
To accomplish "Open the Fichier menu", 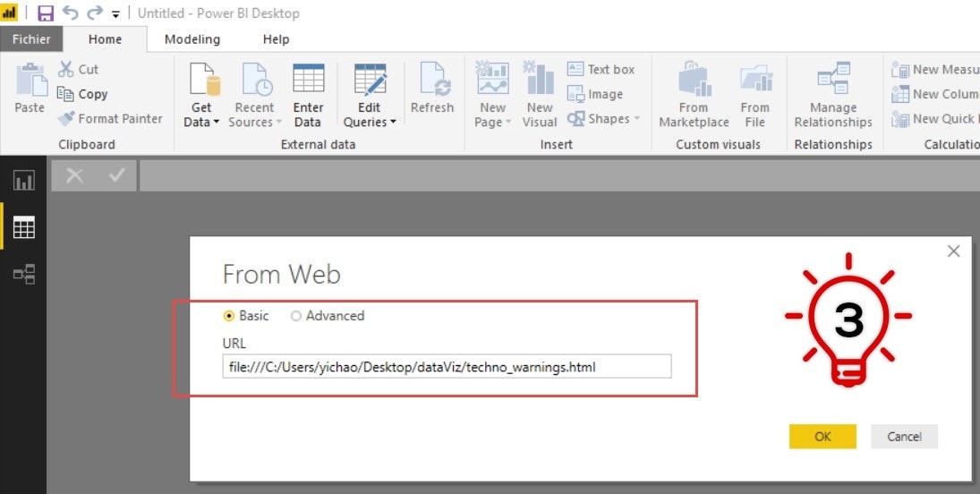I will pos(30,39).
